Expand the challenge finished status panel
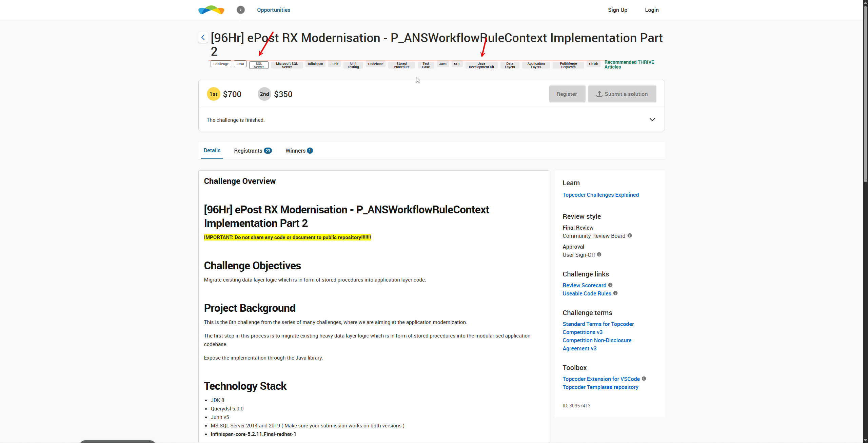 652,119
